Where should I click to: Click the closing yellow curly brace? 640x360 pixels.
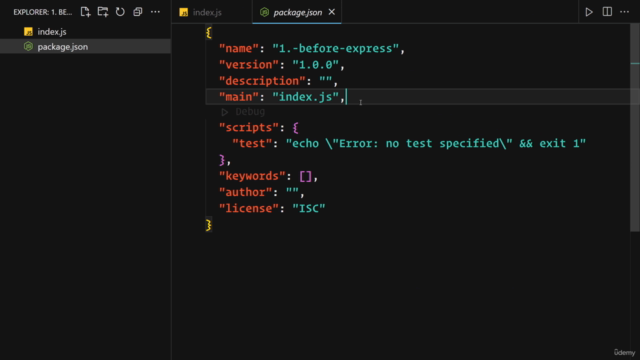(x=209, y=224)
